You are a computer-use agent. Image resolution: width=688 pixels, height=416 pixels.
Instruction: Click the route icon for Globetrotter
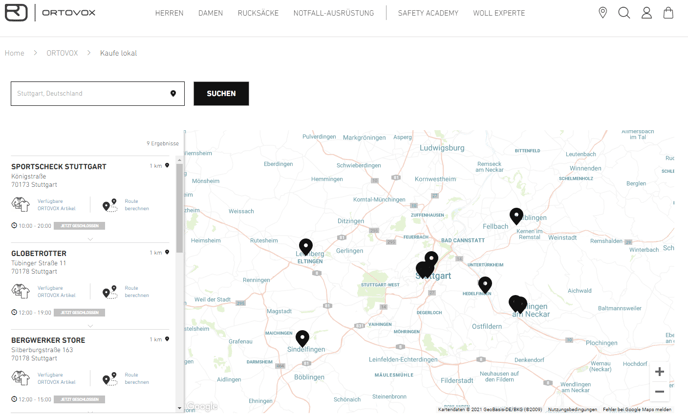tap(110, 292)
